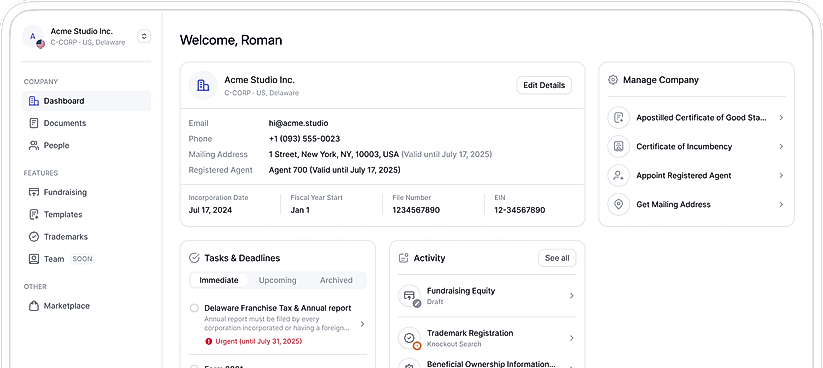Click the File Number 1234567890

tap(416, 210)
